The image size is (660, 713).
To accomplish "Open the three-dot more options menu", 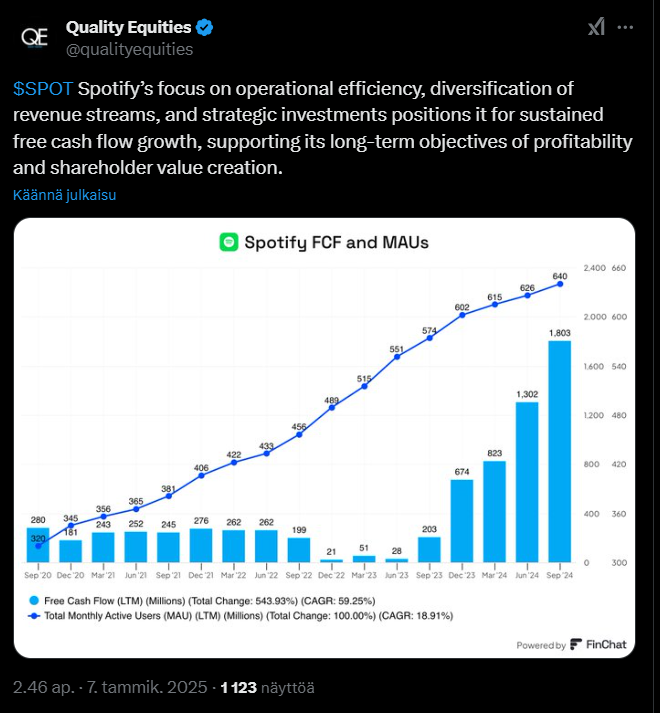I will [x=626, y=27].
